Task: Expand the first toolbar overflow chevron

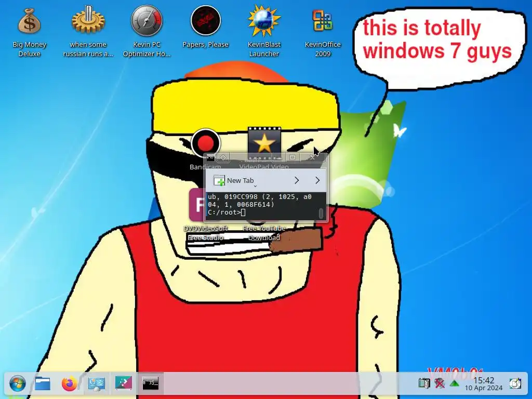Action: pyautogui.click(x=297, y=180)
